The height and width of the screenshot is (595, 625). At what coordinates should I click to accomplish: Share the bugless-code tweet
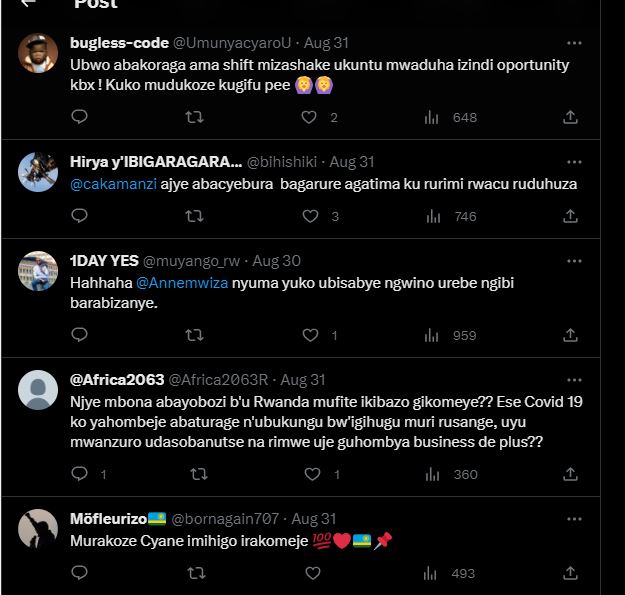[x=570, y=117]
